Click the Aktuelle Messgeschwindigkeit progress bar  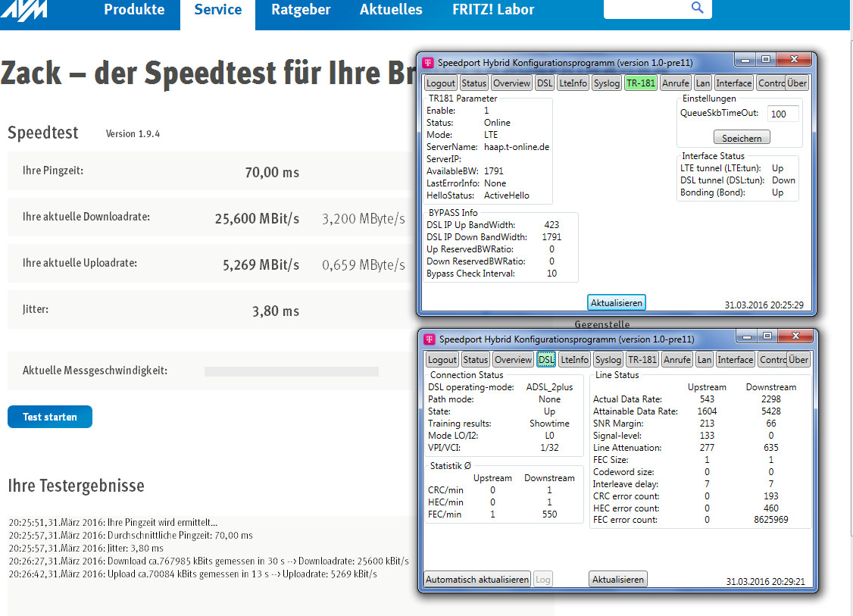point(292,372)
